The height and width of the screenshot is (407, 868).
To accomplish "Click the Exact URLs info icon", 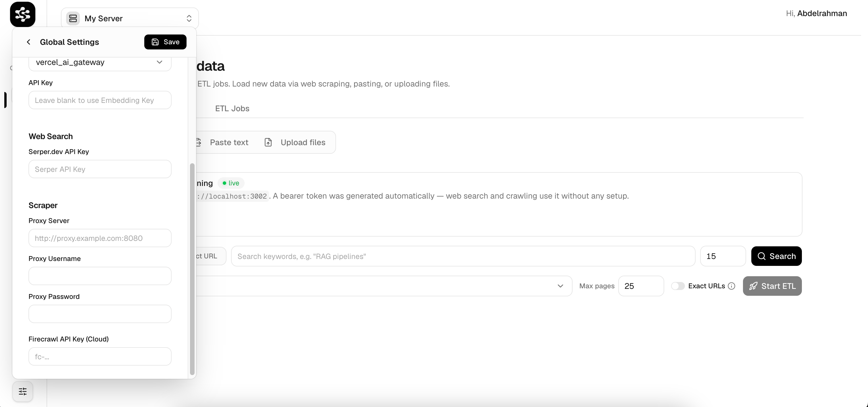I will (x=731, y=286).
